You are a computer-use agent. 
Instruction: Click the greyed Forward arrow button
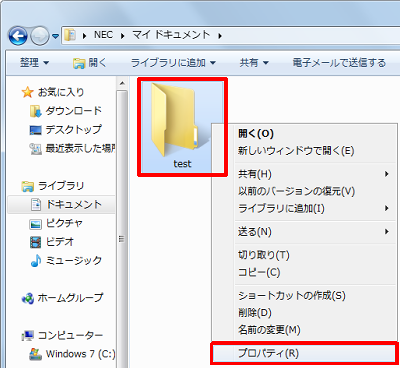(40, 36)
